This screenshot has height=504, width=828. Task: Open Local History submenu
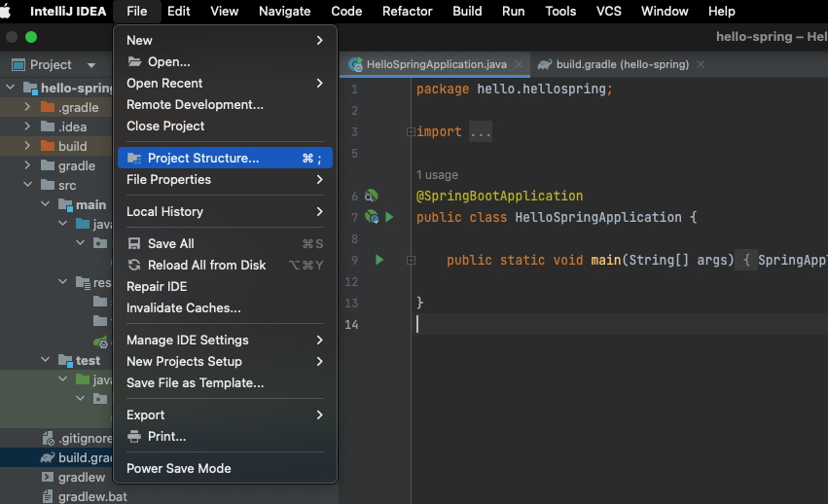(225, 211)
